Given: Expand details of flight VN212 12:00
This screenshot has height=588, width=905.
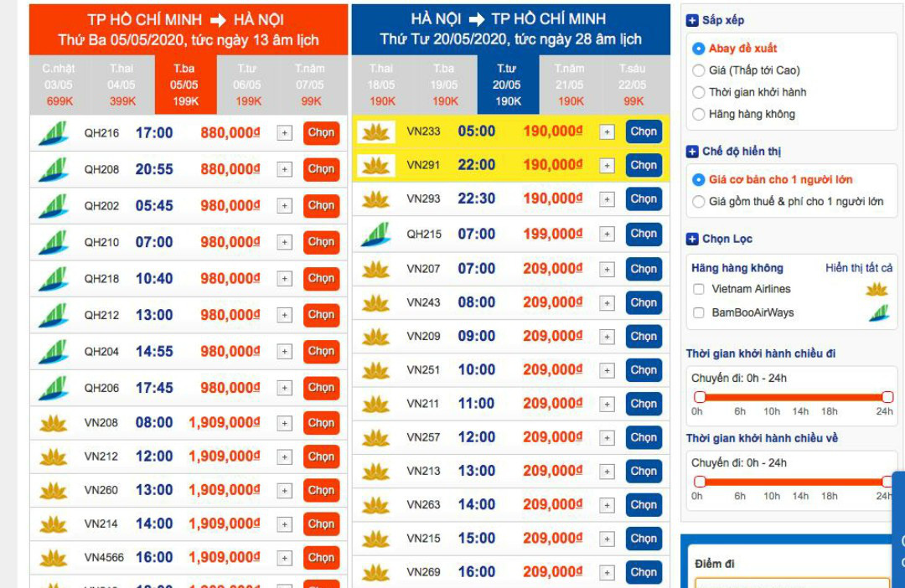Looking at the screenshot, I should click(284, 457).
